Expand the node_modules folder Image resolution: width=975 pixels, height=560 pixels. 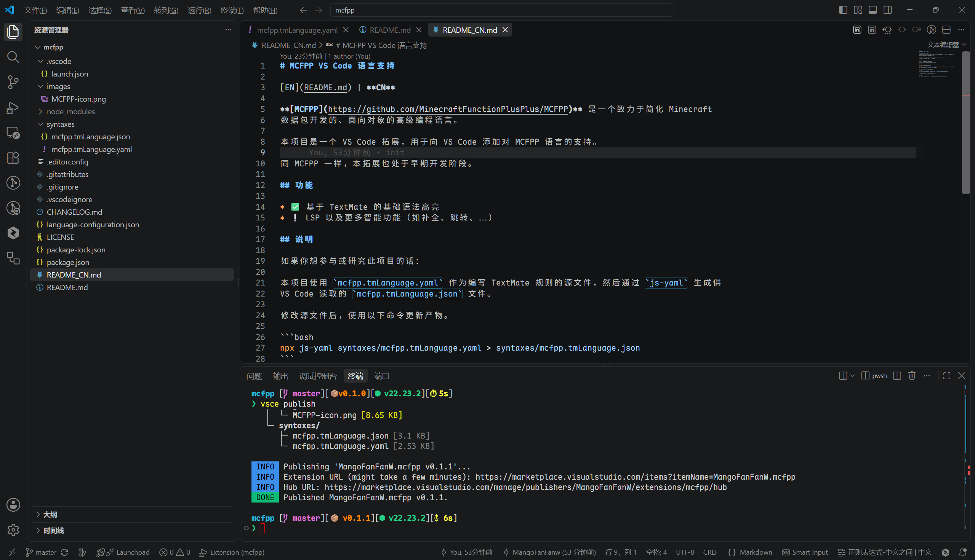pos(40,112)
